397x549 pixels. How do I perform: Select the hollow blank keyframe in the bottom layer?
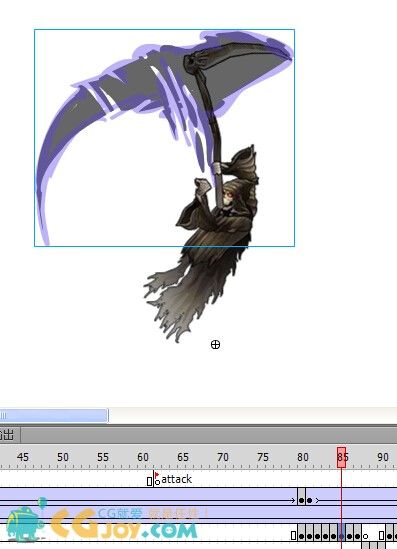[x=365, y=536]
